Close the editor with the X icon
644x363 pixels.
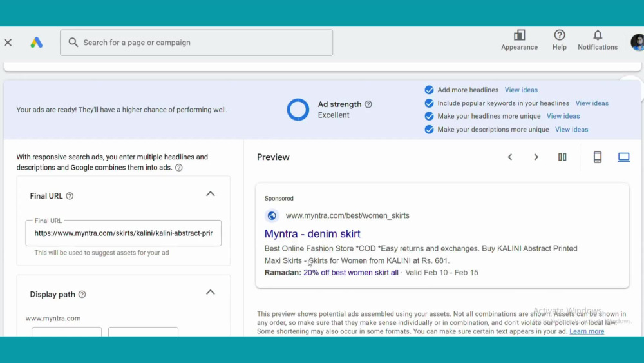(8, 43)
